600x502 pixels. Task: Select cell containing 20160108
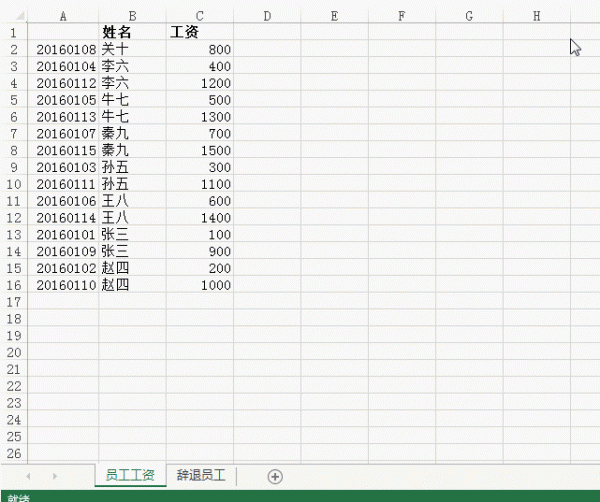(x=64, y=49)
